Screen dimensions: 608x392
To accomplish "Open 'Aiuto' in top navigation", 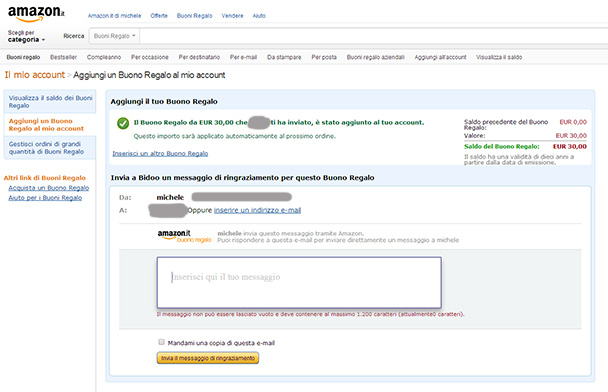I will tap(259, 16).
